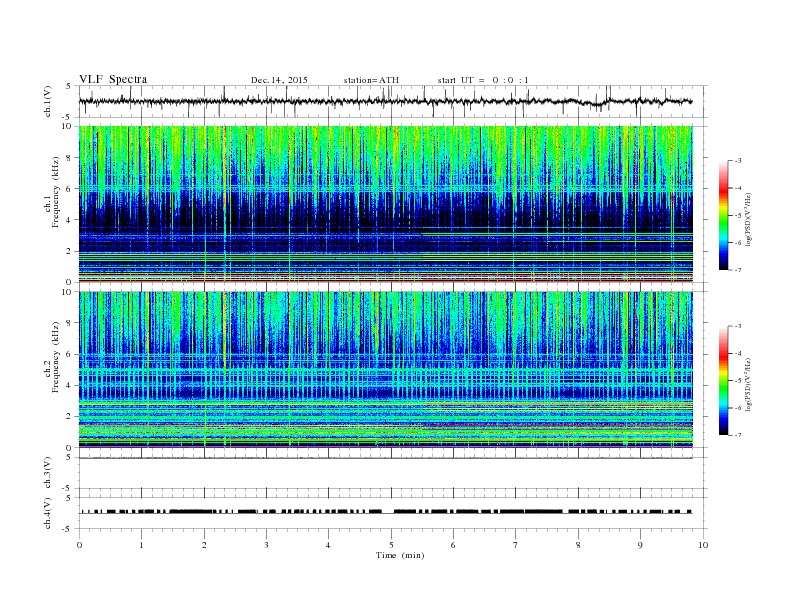Viewport: 792px width, 612px height.
Task: Click the "VLF Spectra" plot title
Action: point(113,79)
